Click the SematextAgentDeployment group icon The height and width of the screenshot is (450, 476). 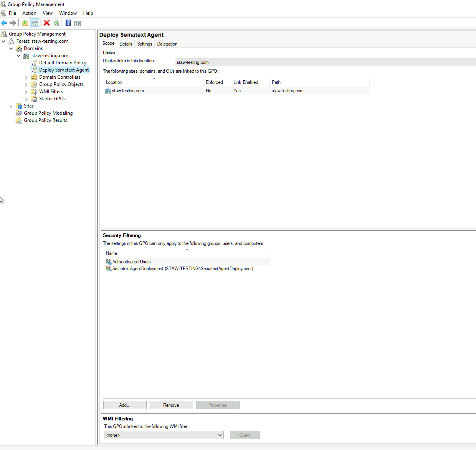tap(108, 269)
